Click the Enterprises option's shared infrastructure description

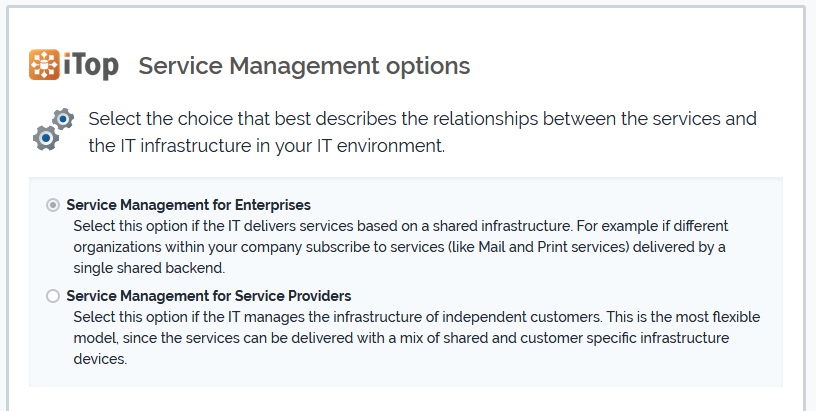pyautogui.click(x=400, y=226)
